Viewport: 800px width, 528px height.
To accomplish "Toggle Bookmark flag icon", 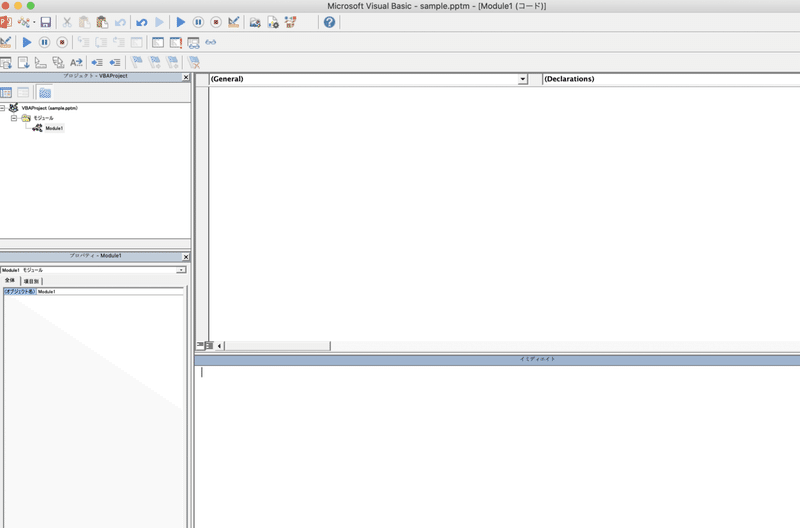I will tap(137, 62).
